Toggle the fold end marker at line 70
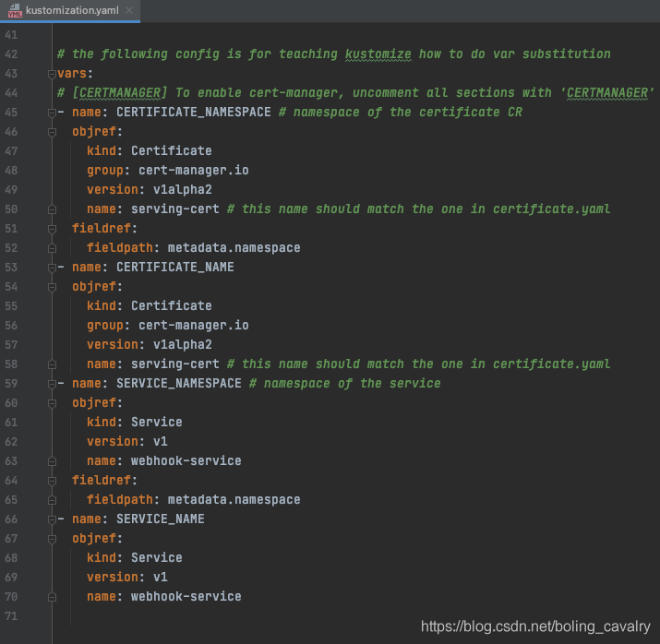Screen dimensions: 660x644 point(52,597)
